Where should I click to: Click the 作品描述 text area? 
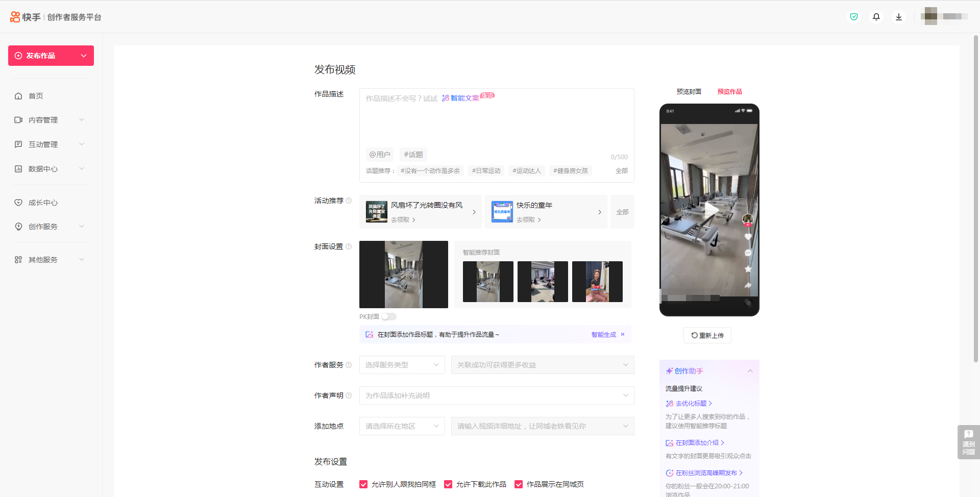(x=497, y=119)
